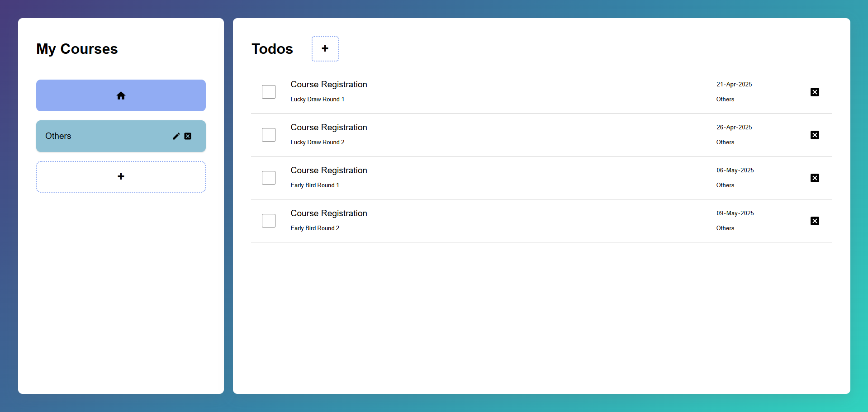
Task: Open Course Registration titled Early Bird Round 1
Action: pyautogui.click(x=329, y=170)
